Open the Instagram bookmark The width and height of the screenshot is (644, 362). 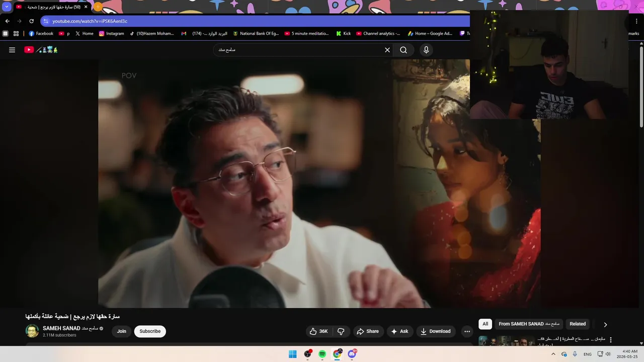(x=111, y=34)
